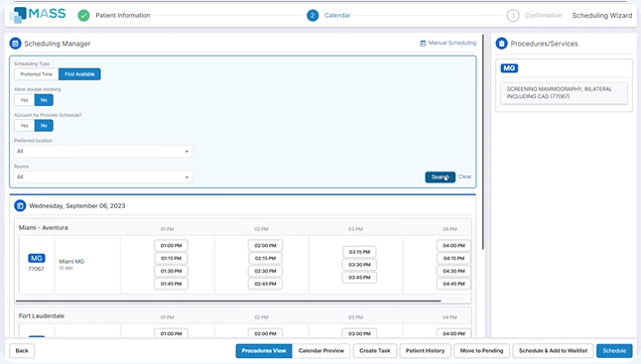Select the Procedures View tab
Screen dimensions: 641x364
264,350
